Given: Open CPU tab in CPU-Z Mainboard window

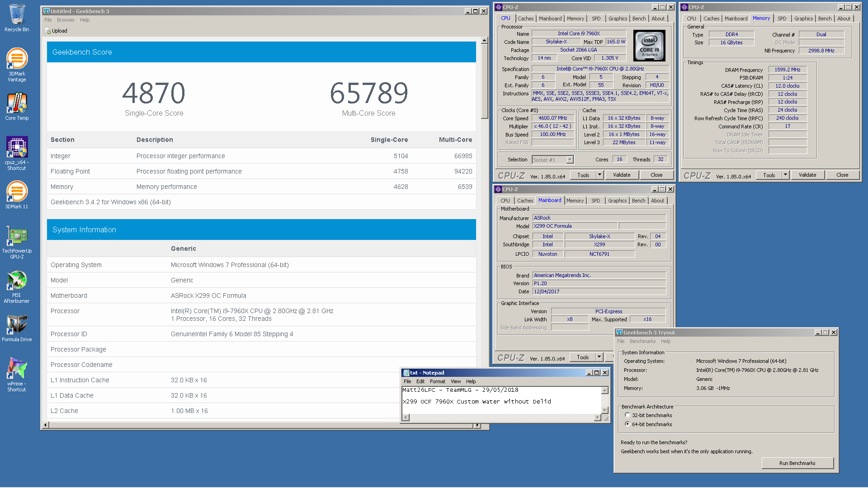Looking at the screenshot, I should pyautogui.click(x=505, y=201).
